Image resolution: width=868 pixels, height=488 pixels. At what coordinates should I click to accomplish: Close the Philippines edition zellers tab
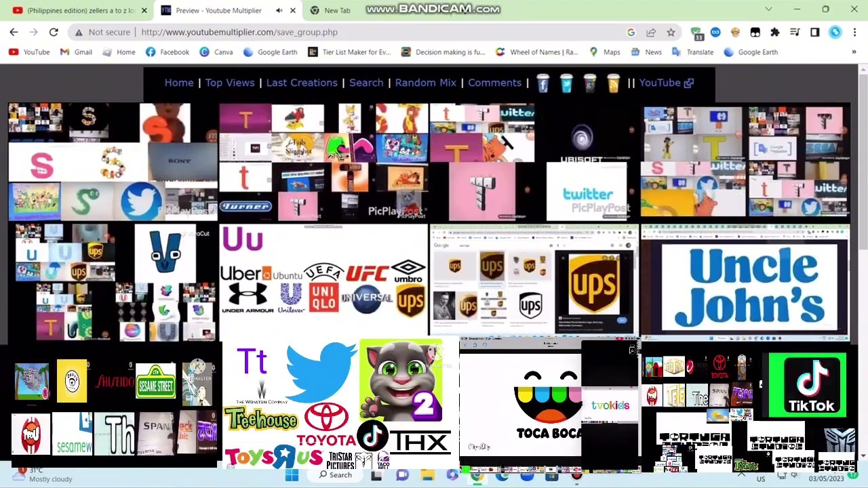144,10
